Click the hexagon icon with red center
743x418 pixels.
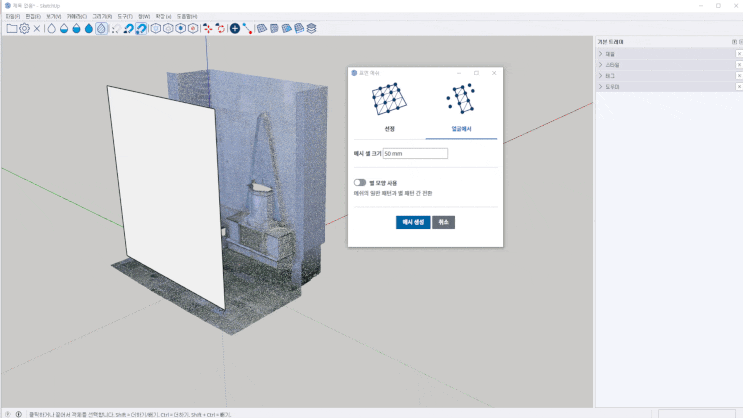pos(193,28)
